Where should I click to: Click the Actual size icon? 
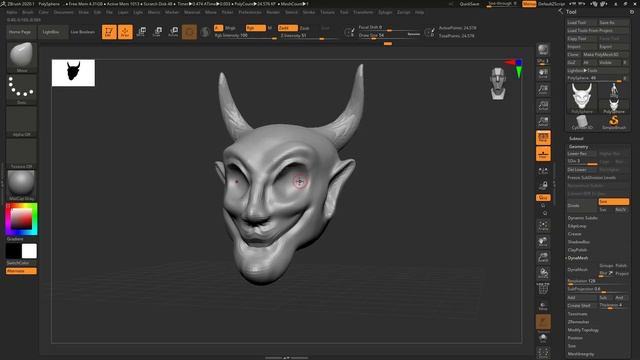(543, 106)
